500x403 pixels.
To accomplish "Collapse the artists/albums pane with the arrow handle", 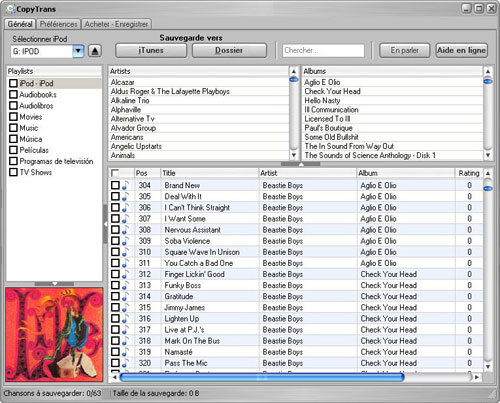I will coord(300,164).
